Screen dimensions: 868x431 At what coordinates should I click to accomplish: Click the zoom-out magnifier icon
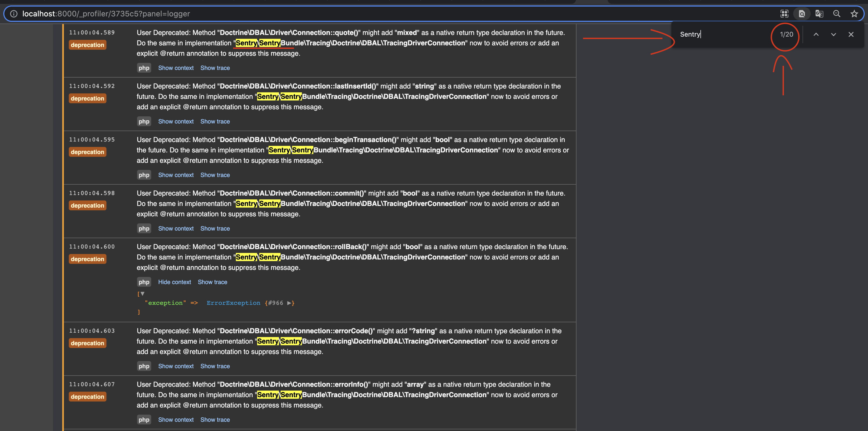pos(837,14)
